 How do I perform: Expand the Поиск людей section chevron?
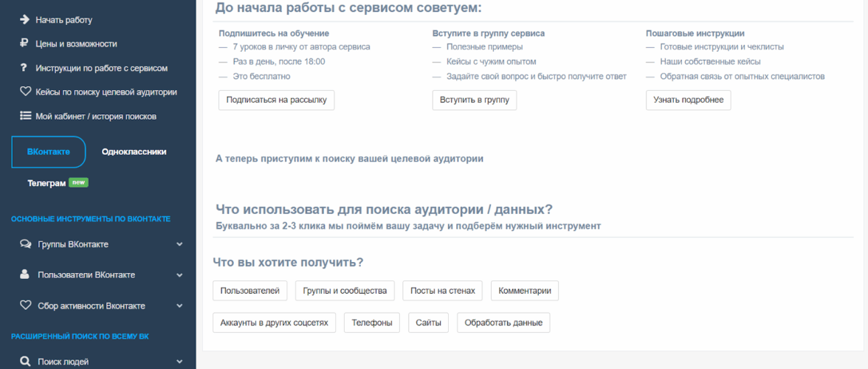(179, 362)
